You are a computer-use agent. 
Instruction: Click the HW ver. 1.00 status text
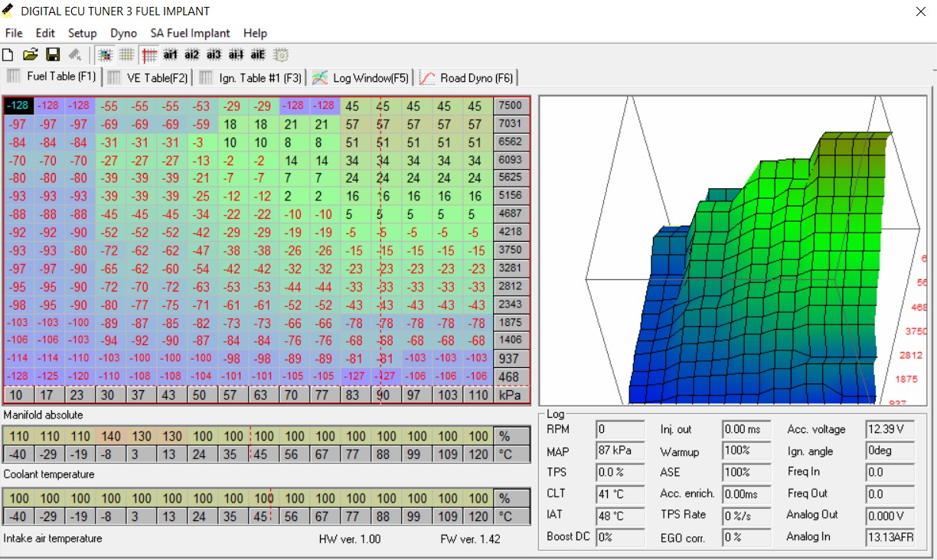click(350, 539)
